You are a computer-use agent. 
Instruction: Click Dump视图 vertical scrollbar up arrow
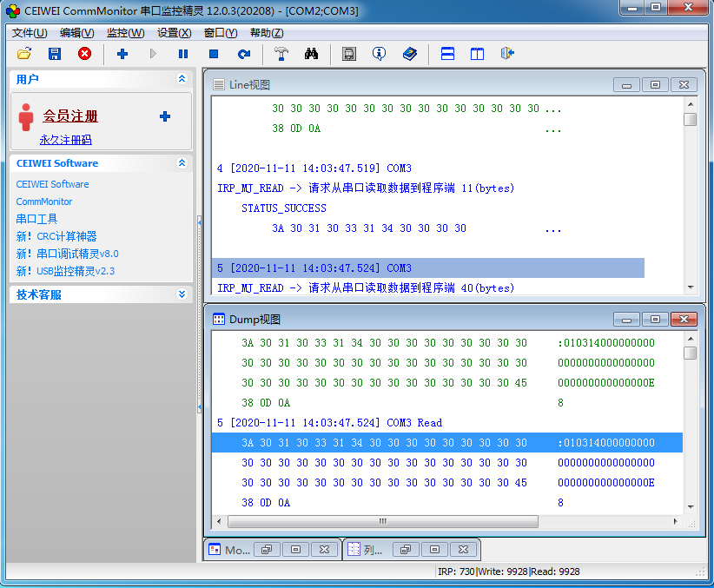point(691,339)
